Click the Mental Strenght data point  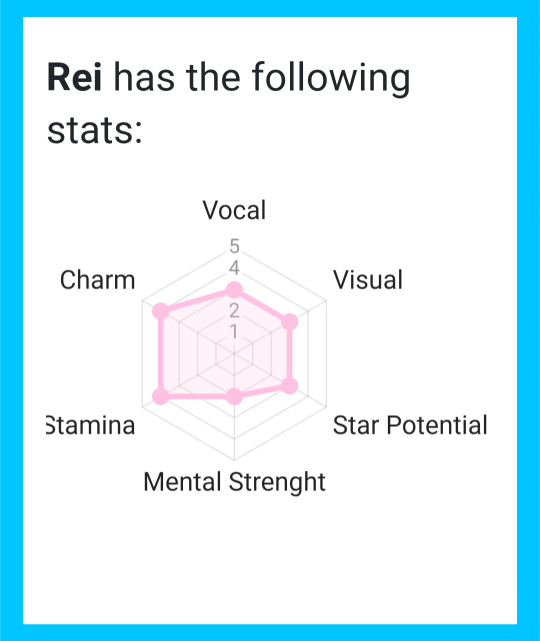(234, 397)
